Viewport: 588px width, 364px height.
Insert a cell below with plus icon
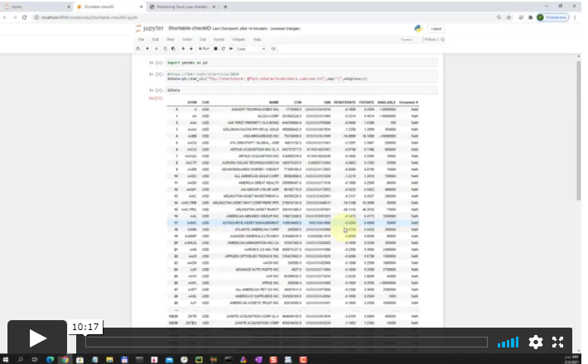(x=147, y=49)
